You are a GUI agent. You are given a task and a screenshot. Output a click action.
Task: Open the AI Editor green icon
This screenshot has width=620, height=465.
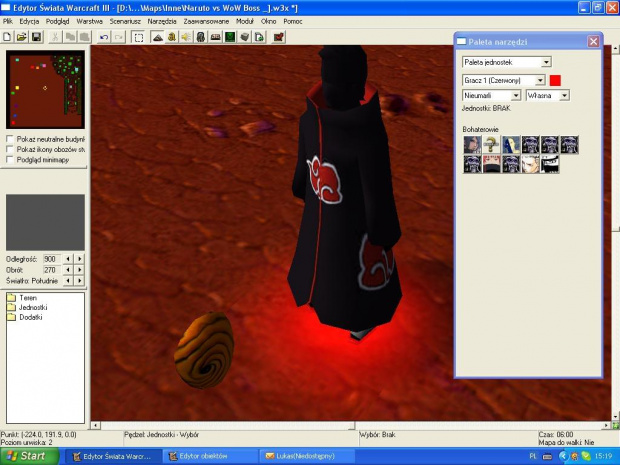230,37
